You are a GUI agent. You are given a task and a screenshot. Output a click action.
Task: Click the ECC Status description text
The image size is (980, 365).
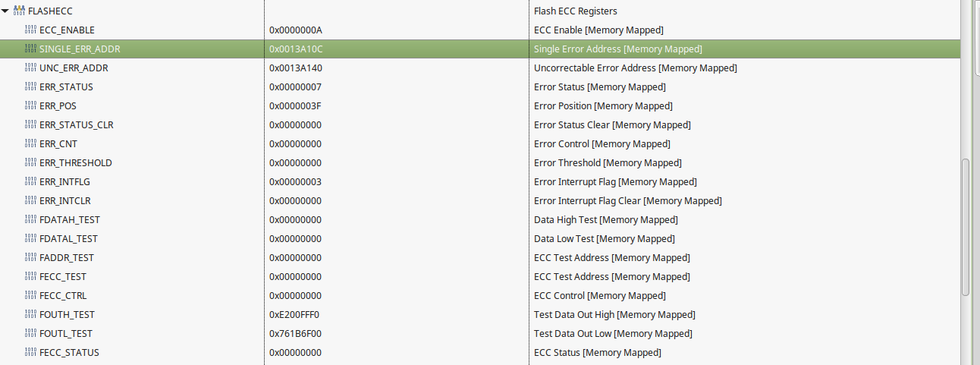(597, 352)
